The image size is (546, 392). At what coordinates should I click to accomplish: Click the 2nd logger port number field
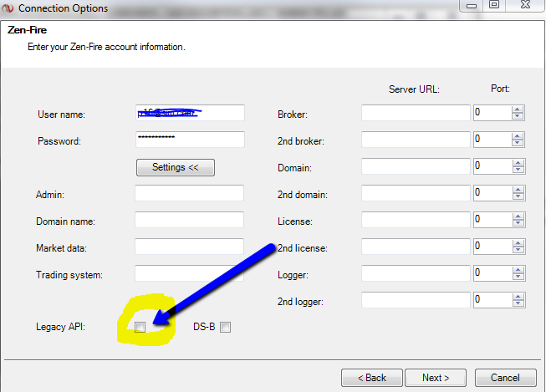point(492,300)
